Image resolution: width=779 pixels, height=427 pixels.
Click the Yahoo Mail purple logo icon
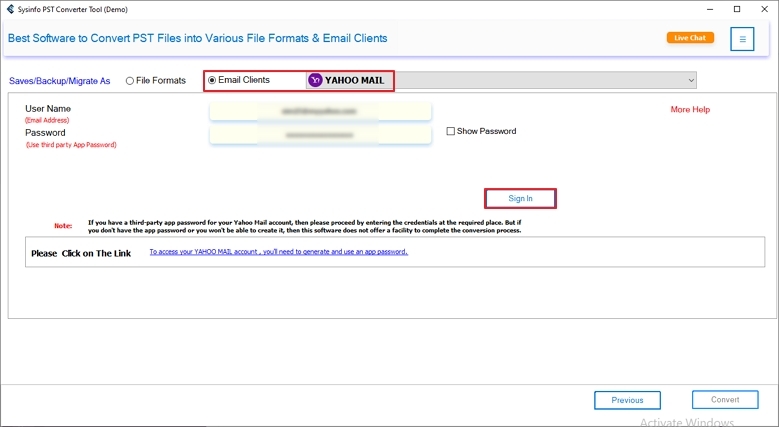[x=315, y=80]
